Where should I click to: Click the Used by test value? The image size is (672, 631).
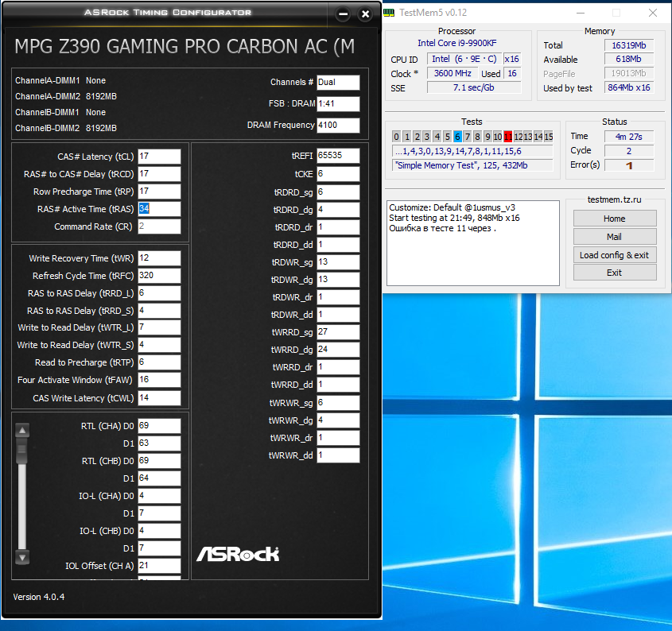629,87
